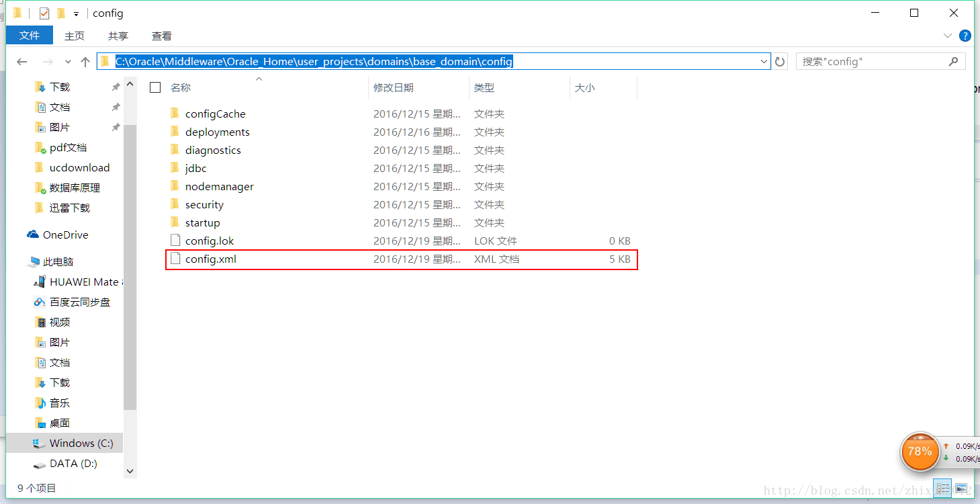This screenshot has width=980, height=504.
Task: Click the 搜索"config" search box
Action: pos(881,62)
